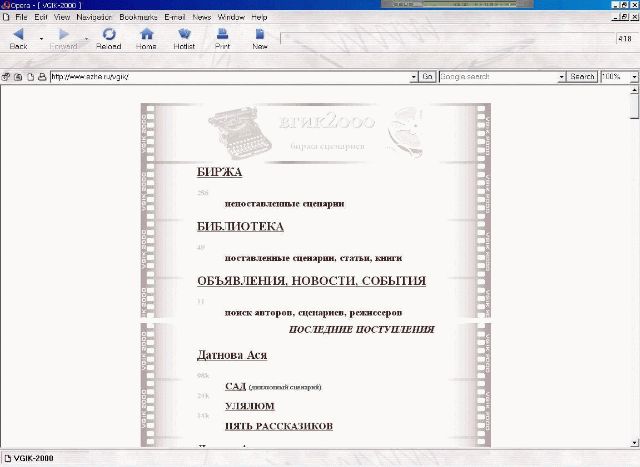
Task: Open the E-mail menu
Action: [x=175, y=17]
